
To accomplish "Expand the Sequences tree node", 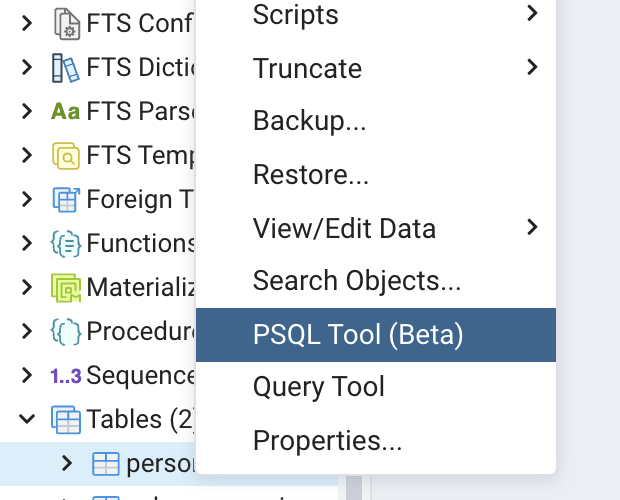I will click(x=27, y=375).
